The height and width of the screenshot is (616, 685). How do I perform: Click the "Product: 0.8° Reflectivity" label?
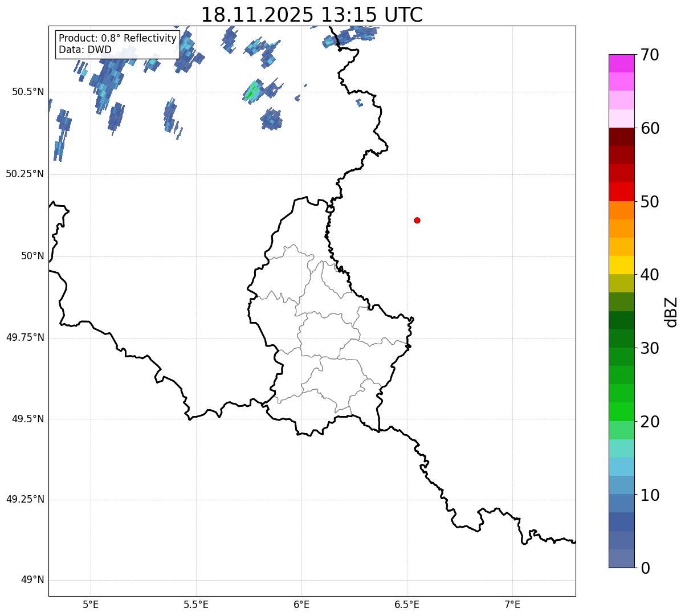click(117, 38)
